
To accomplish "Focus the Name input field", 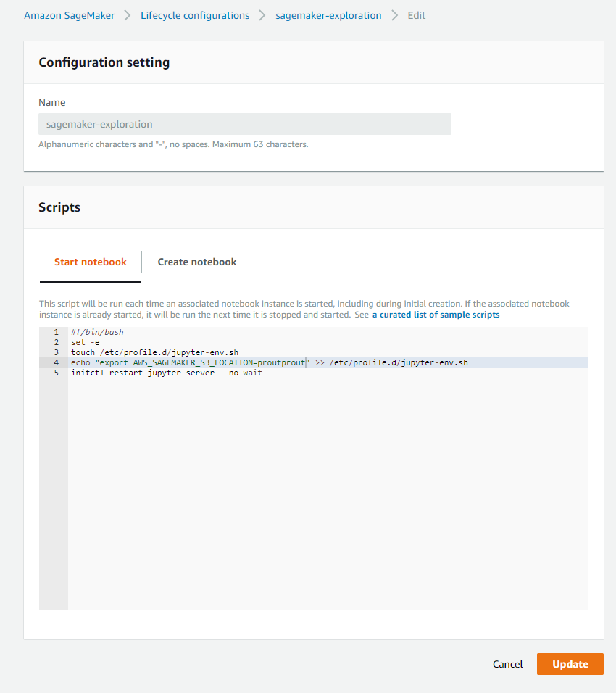I will coord(244,124).
